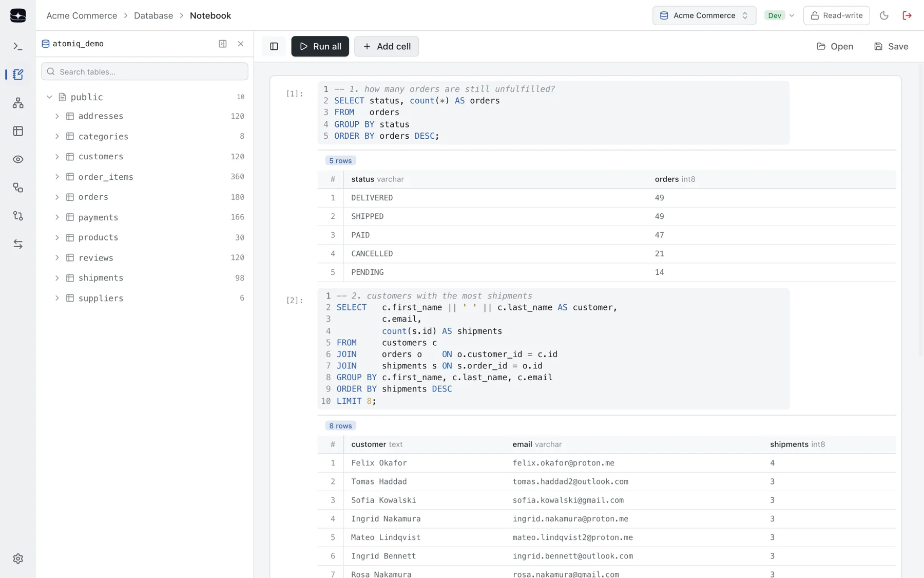The width and height of the screenshot is (924, 578).
Task: Expand the orders table
Action: pos(57,197)
